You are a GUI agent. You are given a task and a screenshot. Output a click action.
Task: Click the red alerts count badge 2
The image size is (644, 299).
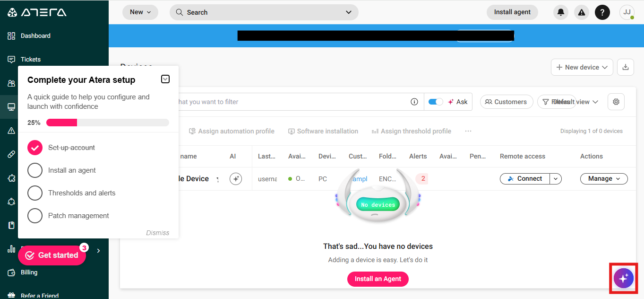[422, 179]
